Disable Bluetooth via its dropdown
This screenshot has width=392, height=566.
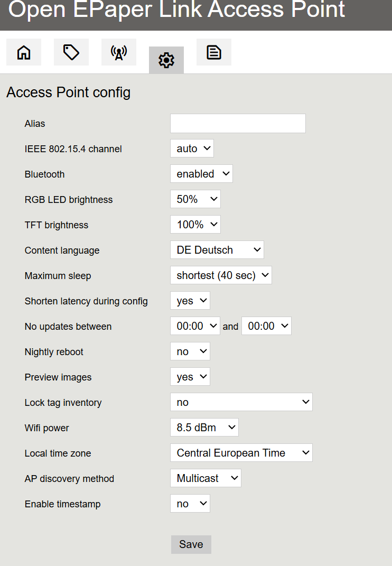click(201, 173)
